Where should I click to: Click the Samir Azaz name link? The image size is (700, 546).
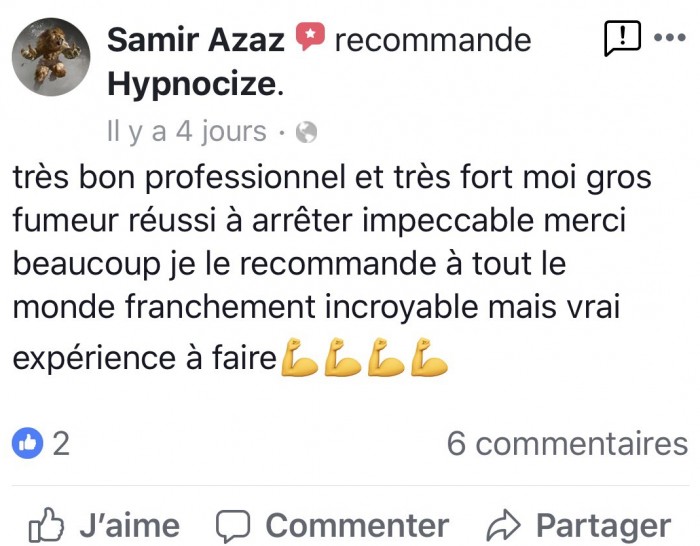pyautogui.click(x=196, y=40)
